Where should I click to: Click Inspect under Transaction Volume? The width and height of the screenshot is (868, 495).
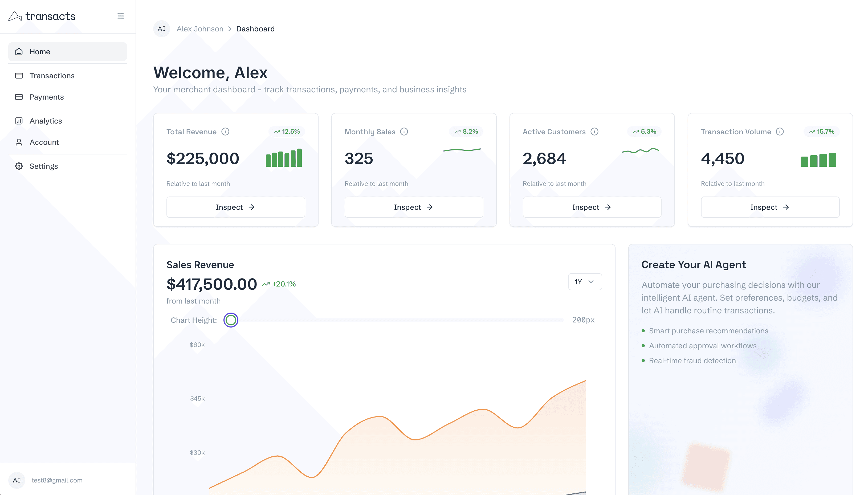[x=770, y=207]
